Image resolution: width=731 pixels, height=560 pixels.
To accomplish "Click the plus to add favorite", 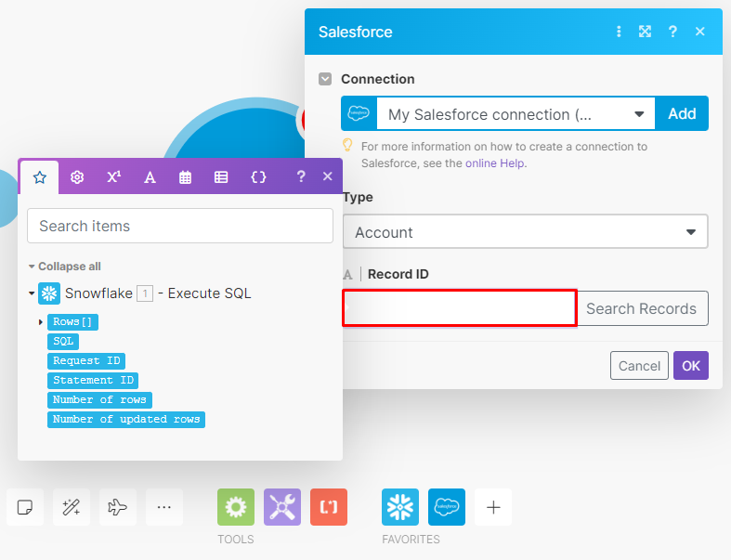I will coord(493,507).
